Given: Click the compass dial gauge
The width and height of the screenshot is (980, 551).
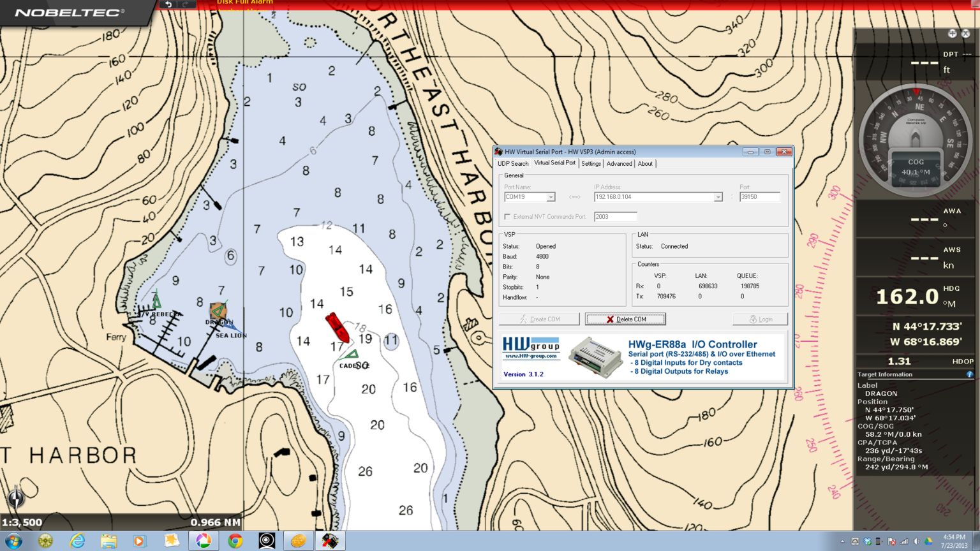Looking at the screenshot, I should coord(916,139).
